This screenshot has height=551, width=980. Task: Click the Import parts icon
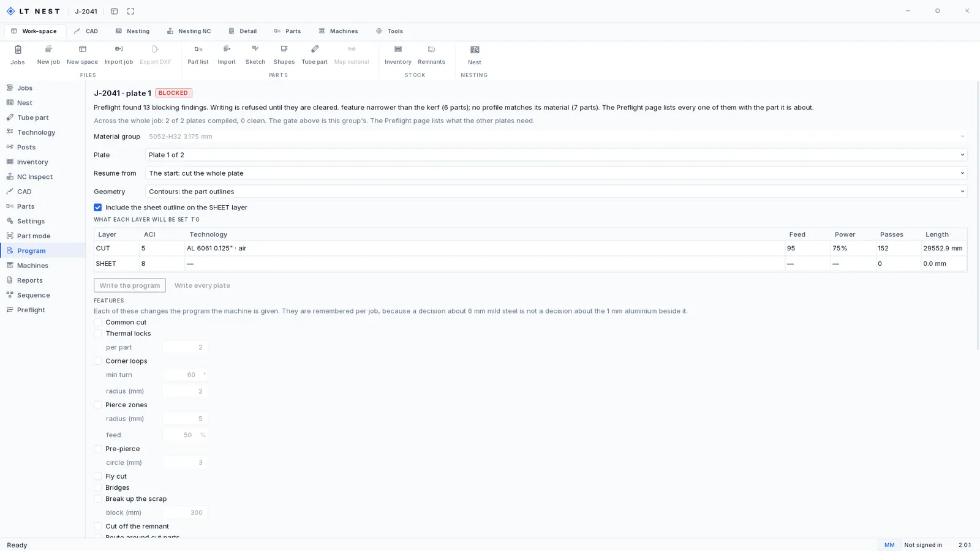click(x=227, y=54)
